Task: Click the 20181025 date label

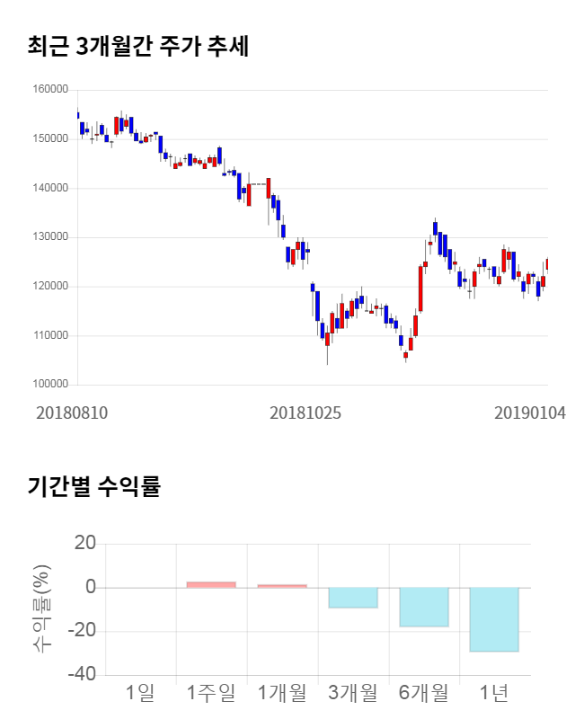Action: (x=305, y=413)
